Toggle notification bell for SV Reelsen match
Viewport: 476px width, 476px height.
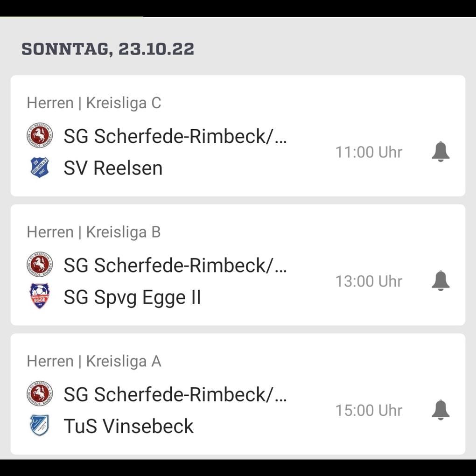tap(440, 152)
